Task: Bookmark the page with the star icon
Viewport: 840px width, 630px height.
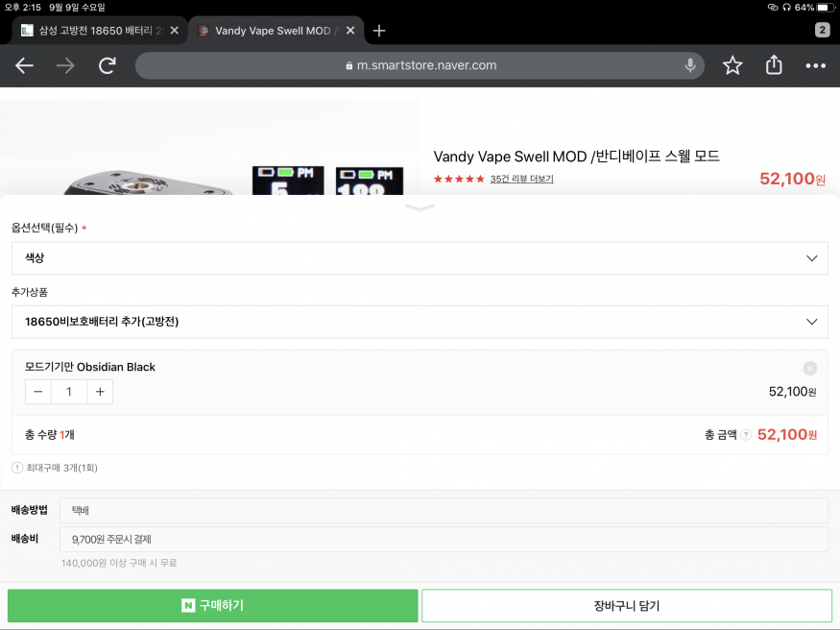Action: point(732,65)
